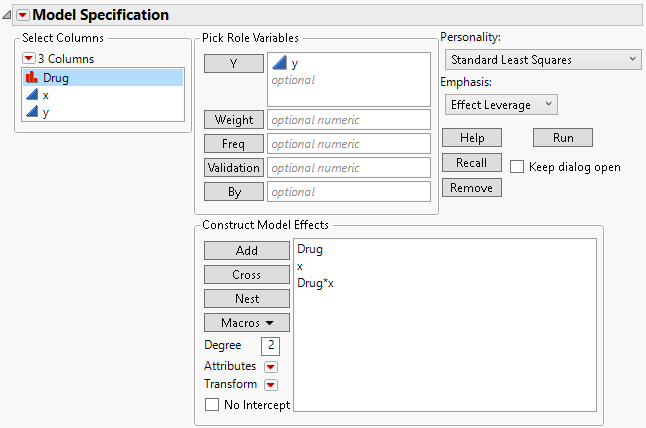This screenshot has width=646, height=428.
Task: Click the Cross button
Action: tap(246, 275)
